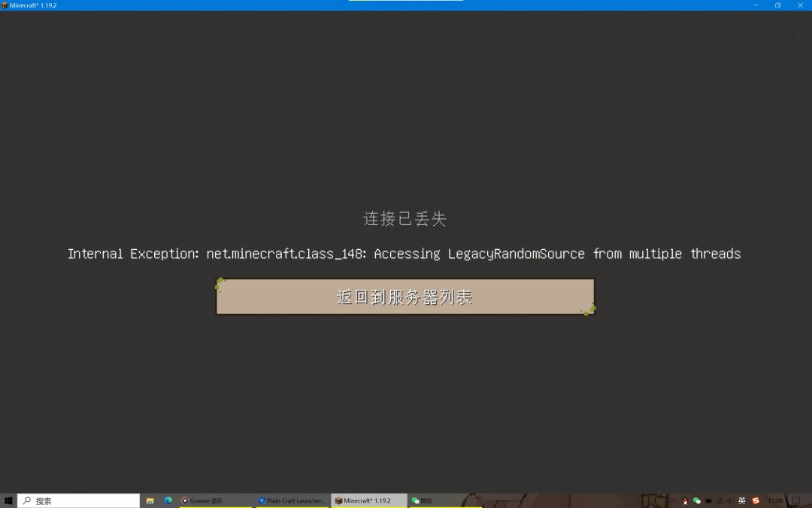This screenshot has height=508, width=812.
Task: Expand the hidden system tray icons chevron
Action: [674, 500]
